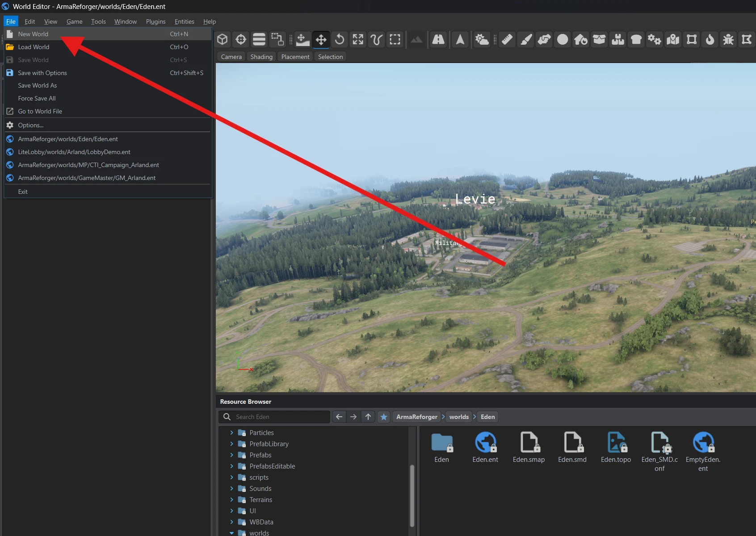This screenshot has height=536, width=756.
Task: Select the Eden.topo file thumbnail
Action: (x=616, y=448)
